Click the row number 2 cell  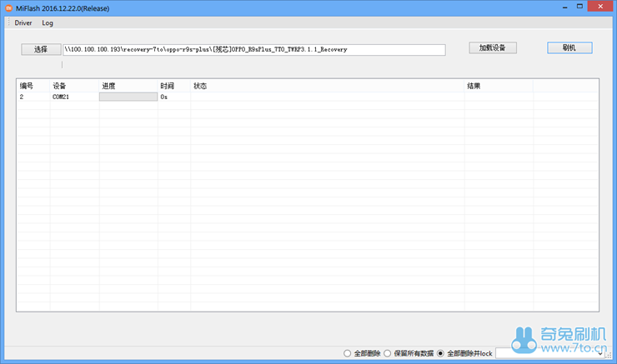(33, 97)
